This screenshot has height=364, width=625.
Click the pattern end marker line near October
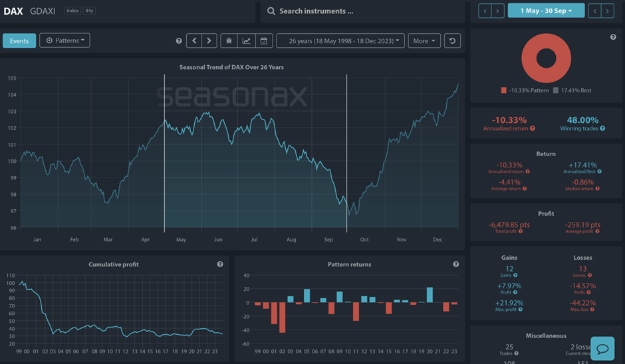347,153
